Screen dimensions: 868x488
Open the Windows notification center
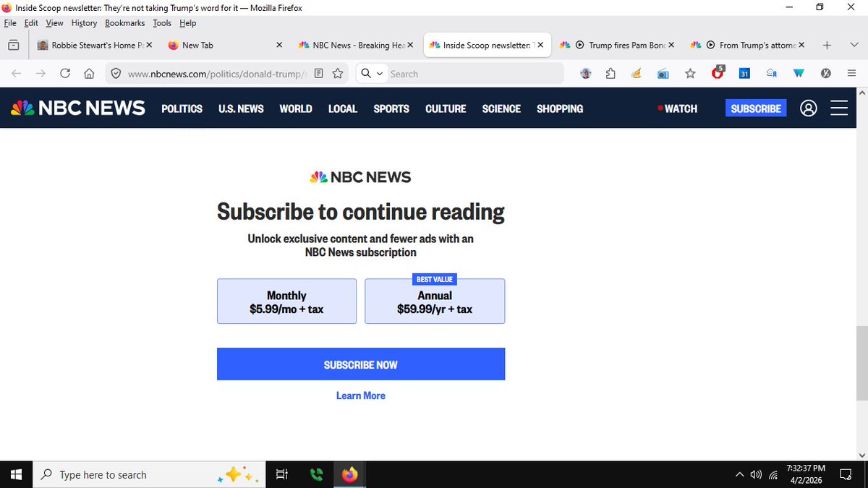[845, 474]
